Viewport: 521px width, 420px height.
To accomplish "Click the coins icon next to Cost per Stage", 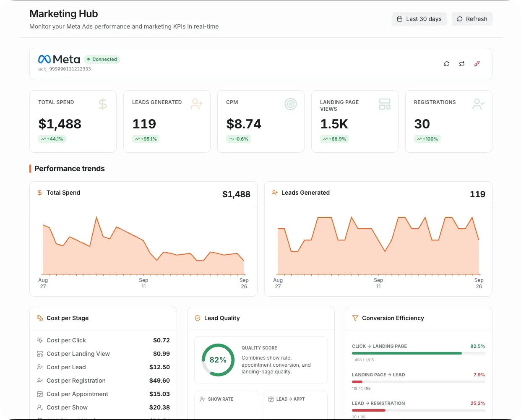I will point(40,318).
